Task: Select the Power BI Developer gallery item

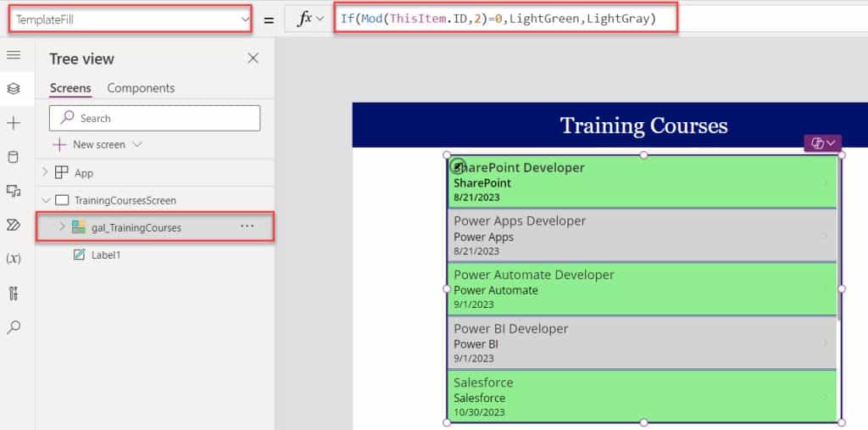Action: (643, 343)
